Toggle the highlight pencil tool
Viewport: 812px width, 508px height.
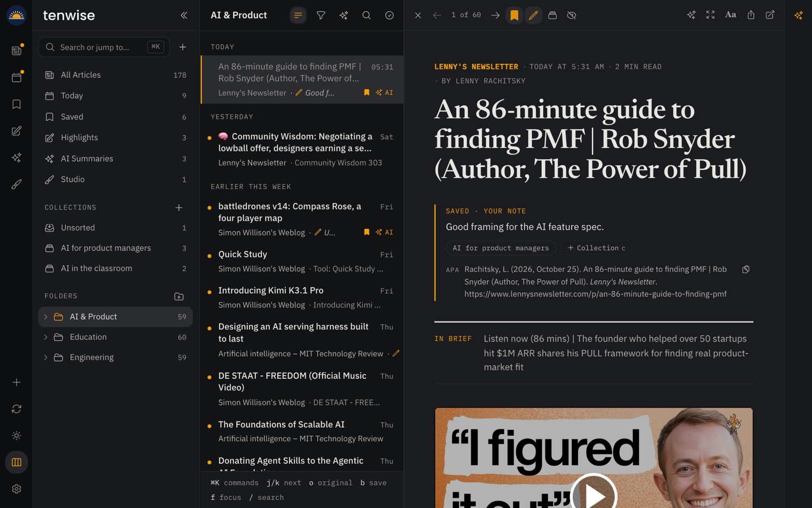point(533,16)
